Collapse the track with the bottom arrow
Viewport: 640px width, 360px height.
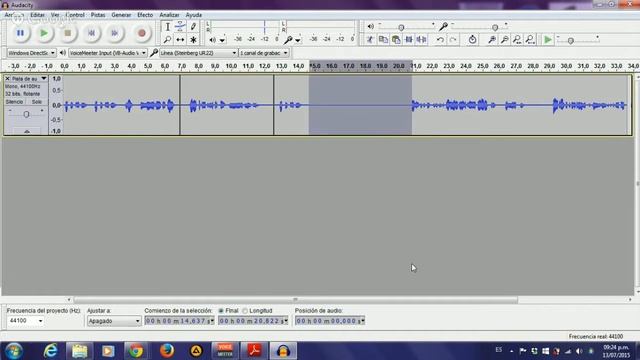27,131
